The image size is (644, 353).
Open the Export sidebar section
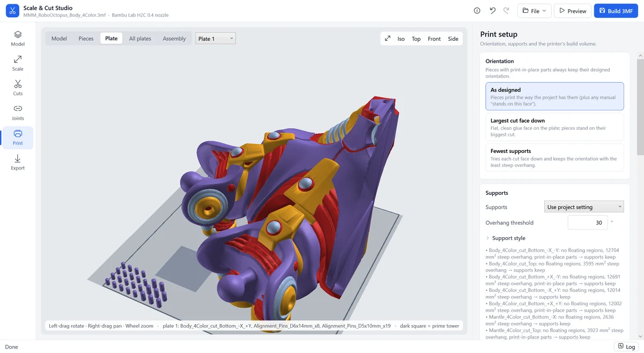pyautogui.click(x=18, y=163)
